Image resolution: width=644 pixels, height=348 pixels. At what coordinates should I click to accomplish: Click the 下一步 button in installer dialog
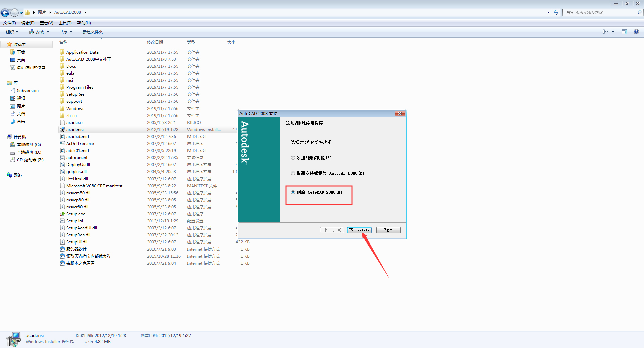359,230
